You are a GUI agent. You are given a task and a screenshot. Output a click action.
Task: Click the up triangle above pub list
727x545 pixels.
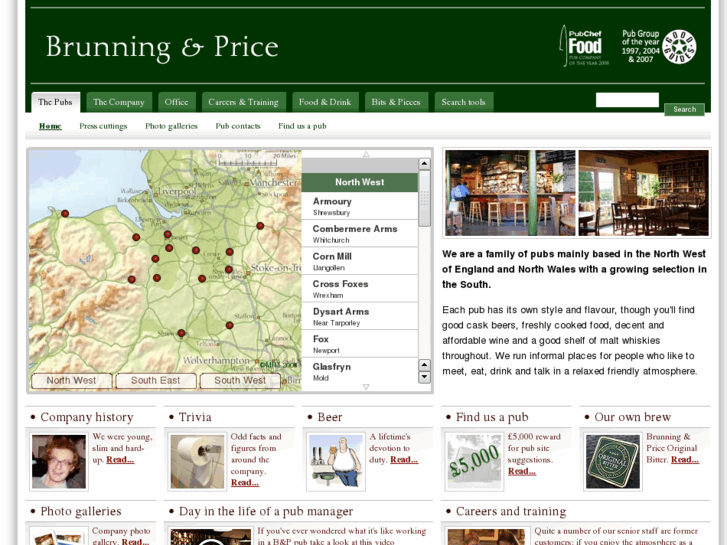pos(366,154)
